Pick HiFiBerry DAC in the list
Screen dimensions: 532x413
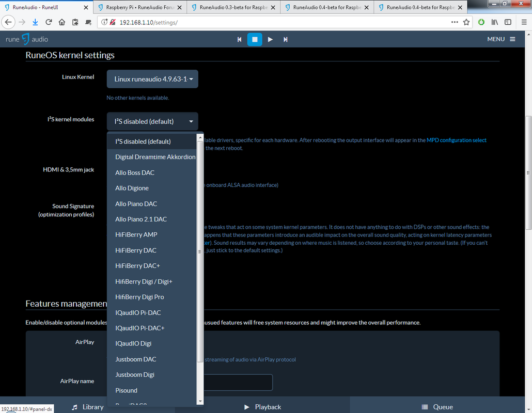(152, 250)
